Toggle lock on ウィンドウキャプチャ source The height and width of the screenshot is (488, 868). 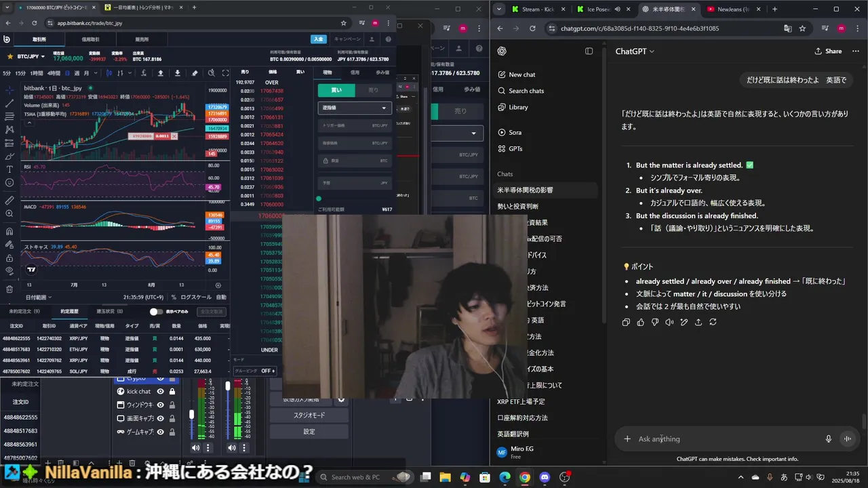click(172, 405)
